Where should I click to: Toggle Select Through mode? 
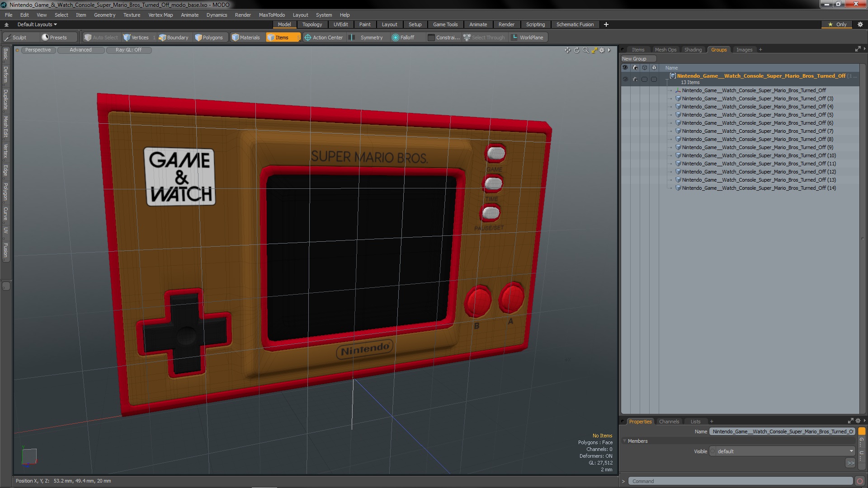click(x=484, y=38)
